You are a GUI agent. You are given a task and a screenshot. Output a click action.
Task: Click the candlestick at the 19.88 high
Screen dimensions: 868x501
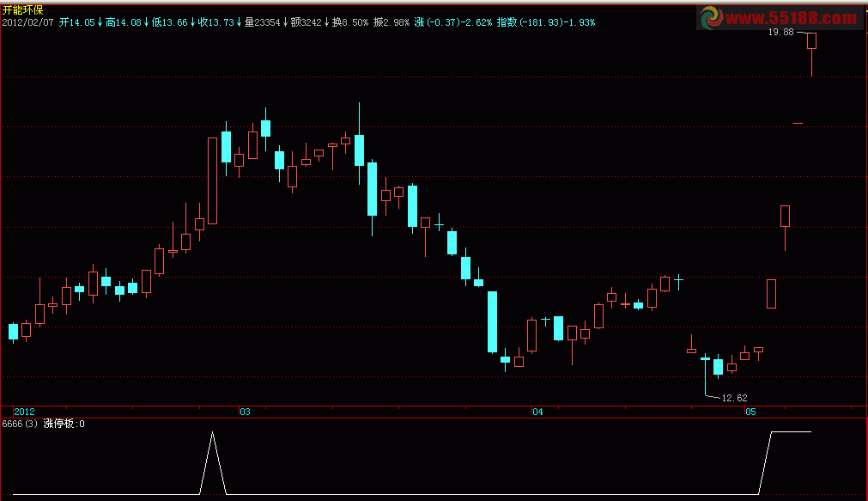point(811,54)
